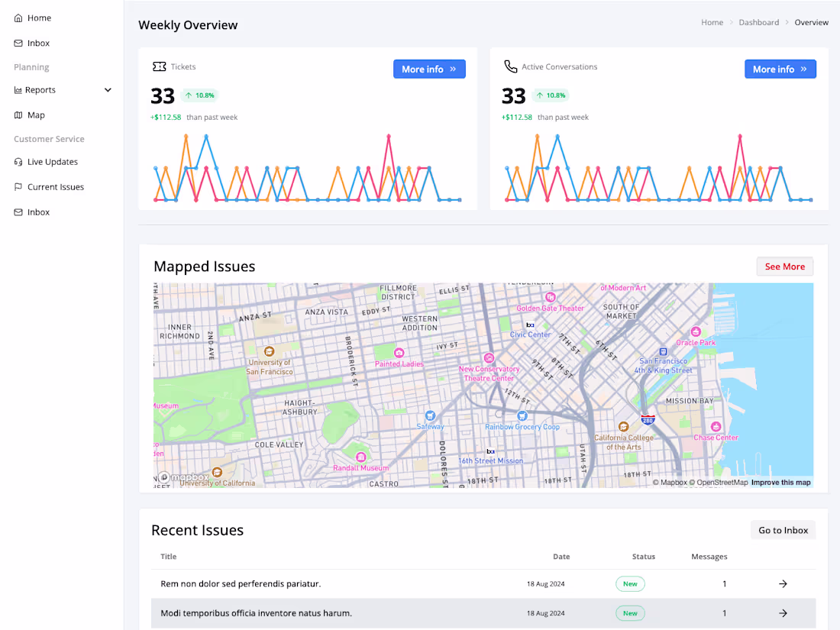The height and width of the screenshot is (630, 840).
Task: Click More info on the Active Conversations card
Action: [x=780, y=69]
